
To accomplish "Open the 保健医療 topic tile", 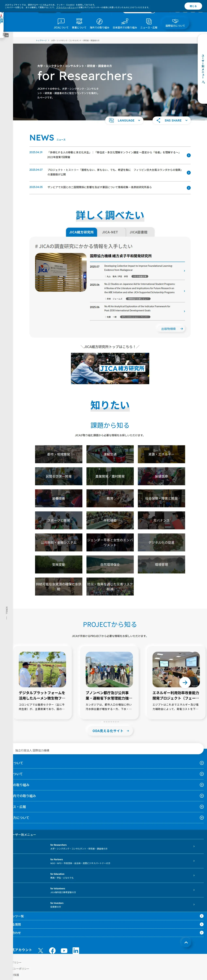I will pyautogui.click(x=161, y=476).
